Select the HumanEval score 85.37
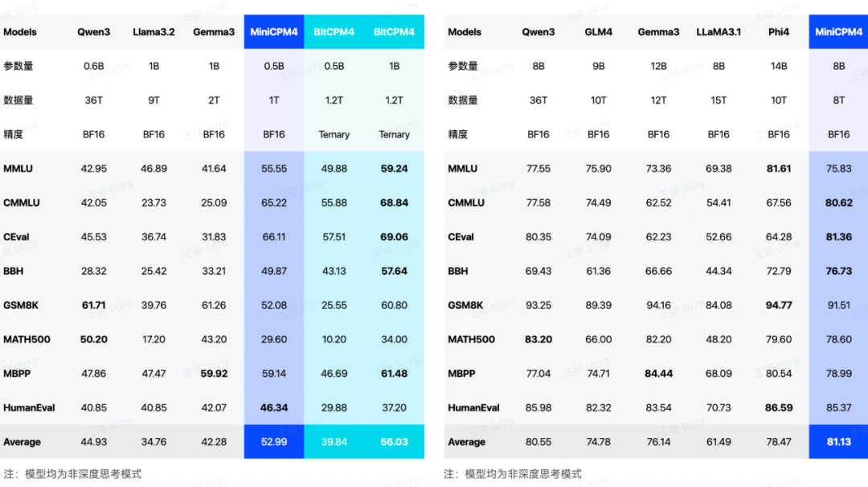This screenshot has width=868, height=487. (x=838, y=408)
